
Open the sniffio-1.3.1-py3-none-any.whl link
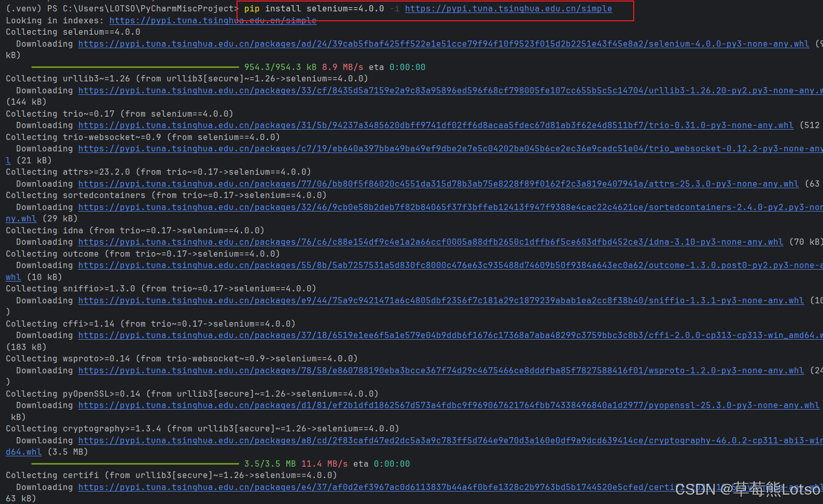click(441, 301)
